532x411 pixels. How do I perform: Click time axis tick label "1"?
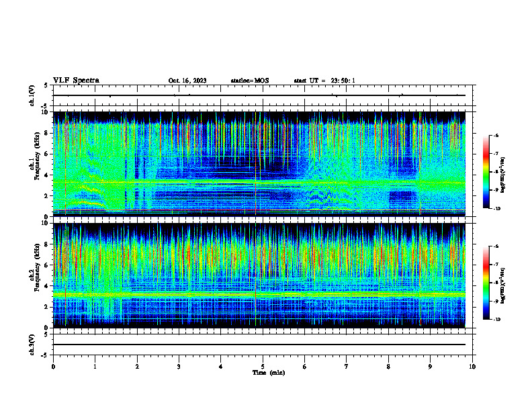coord(95,367)
